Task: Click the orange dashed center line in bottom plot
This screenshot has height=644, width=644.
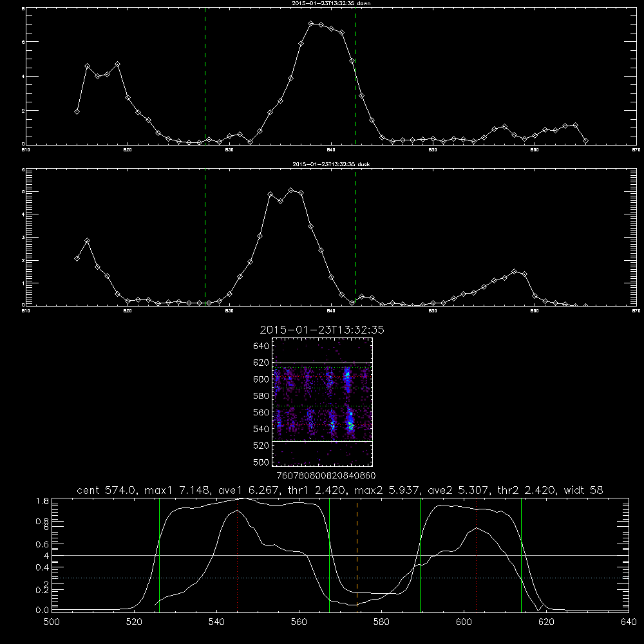Action: [x=357, y=554]
